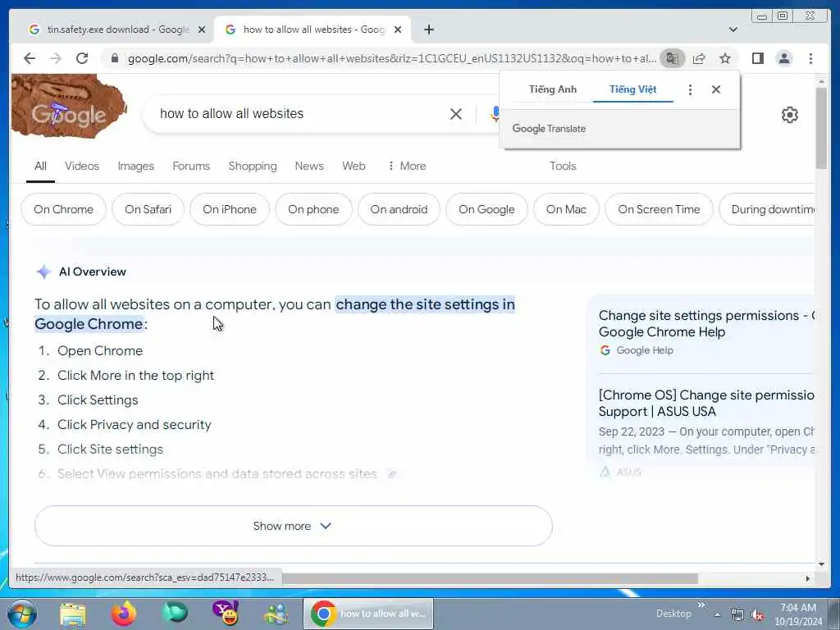Choose the On phone suggestion chip
Image resolution: width=840 pixels, height=630 pixels.
313,209
